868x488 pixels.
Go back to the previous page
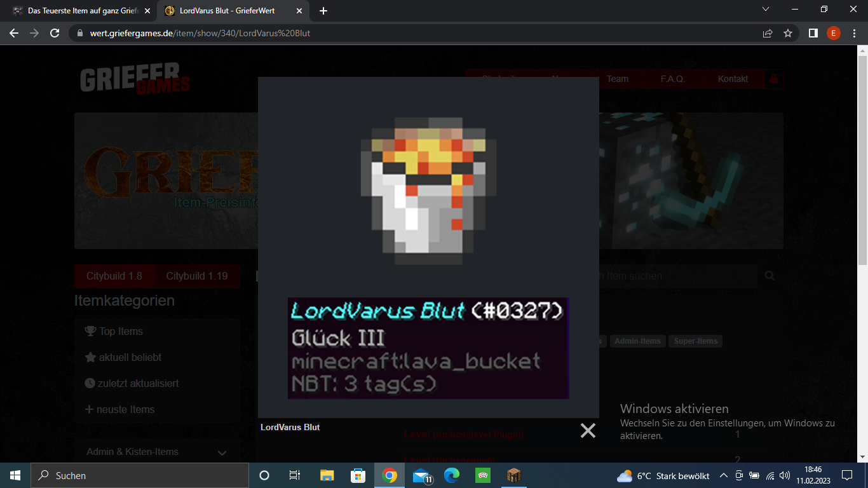coord(14,33)
